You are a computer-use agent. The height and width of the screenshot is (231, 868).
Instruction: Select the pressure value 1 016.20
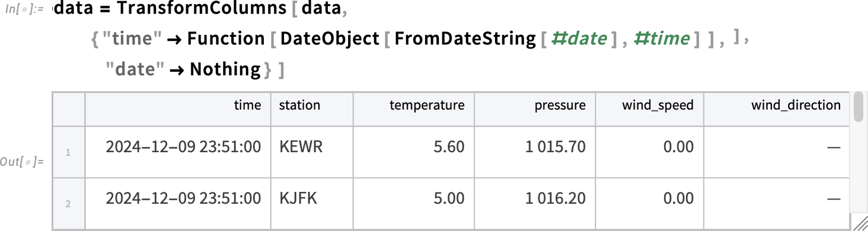(556, 198)
